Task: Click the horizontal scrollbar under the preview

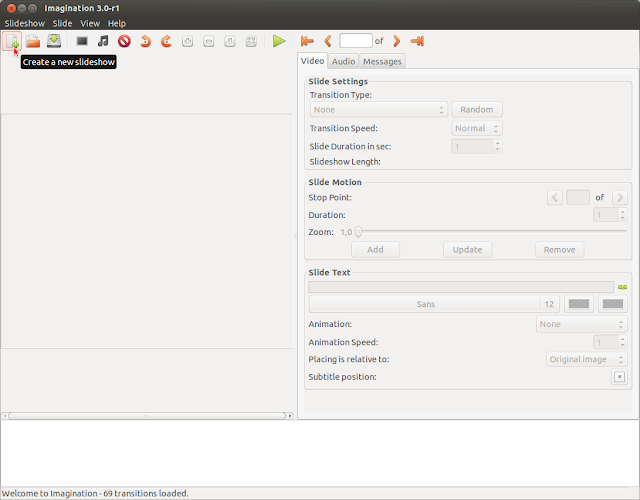Action: 147,416
